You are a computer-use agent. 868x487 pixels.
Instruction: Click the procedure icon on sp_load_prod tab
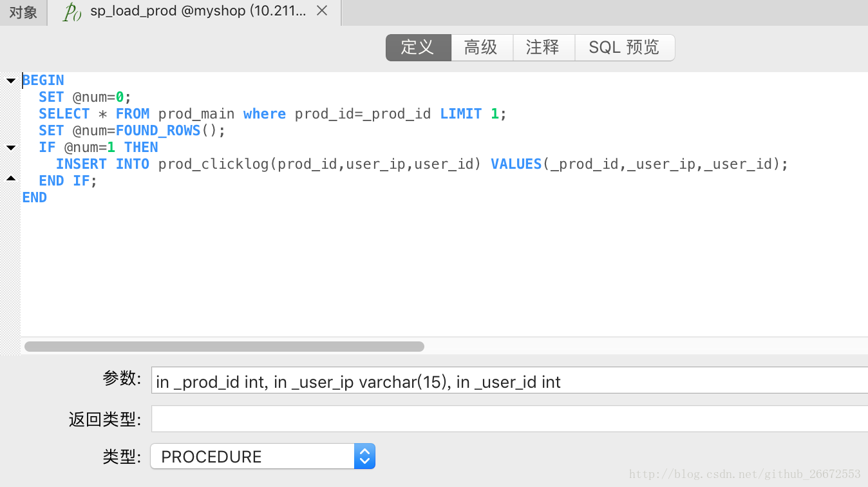point(71,12)
